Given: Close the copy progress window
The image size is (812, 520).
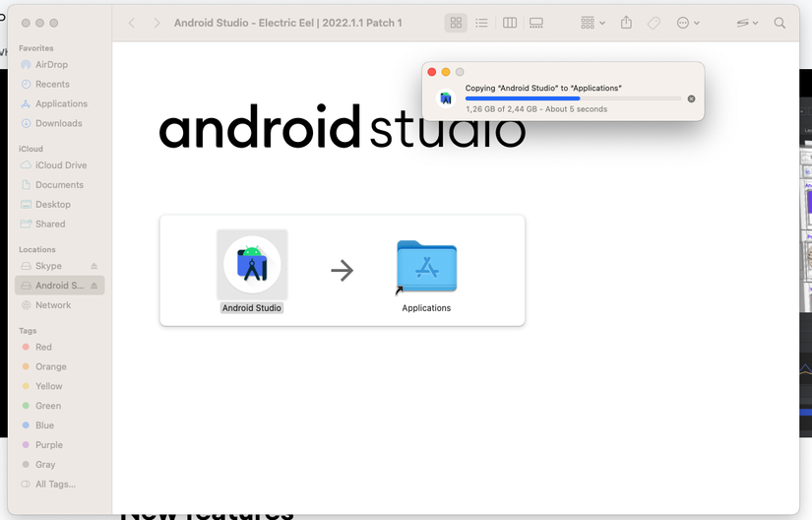Looking at the screenshot, I should (x=432, y=72).
